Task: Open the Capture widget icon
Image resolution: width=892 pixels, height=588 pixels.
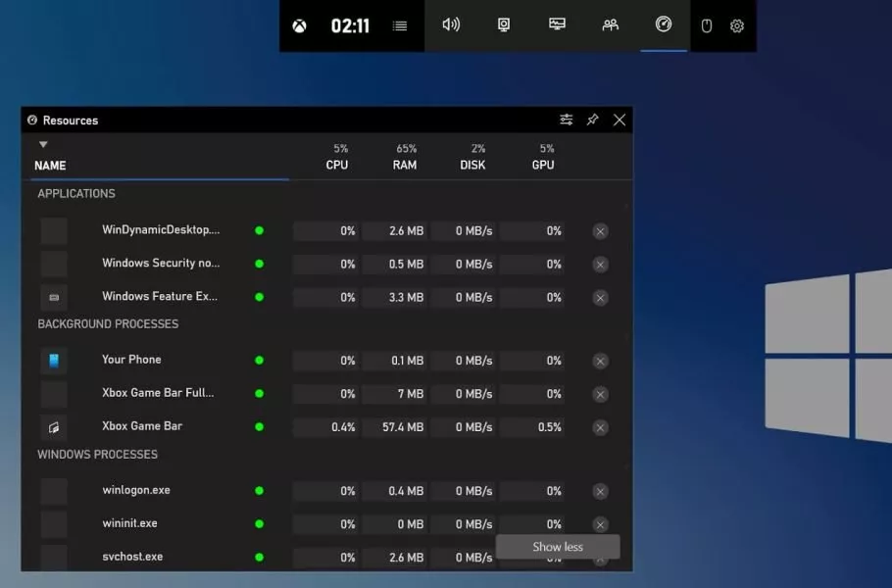Action: coord(504,24)
